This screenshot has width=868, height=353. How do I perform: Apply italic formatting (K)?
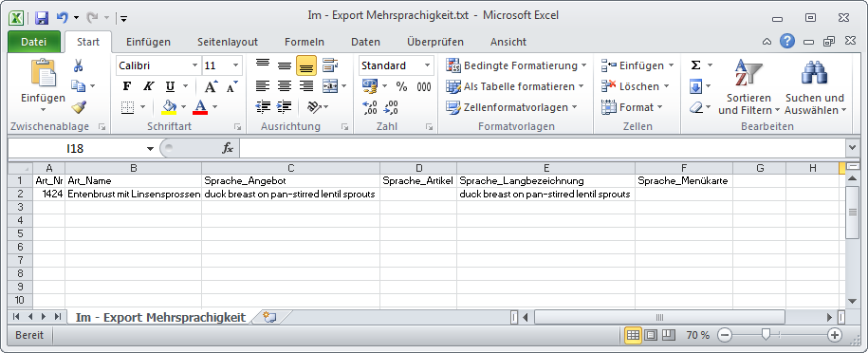coord(148,86)
